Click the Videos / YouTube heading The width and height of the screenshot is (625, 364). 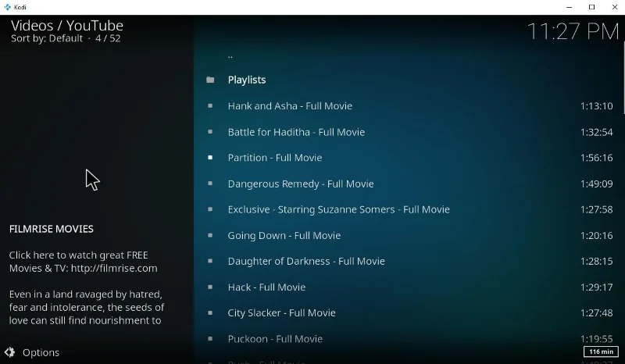(x=67, y=26)
